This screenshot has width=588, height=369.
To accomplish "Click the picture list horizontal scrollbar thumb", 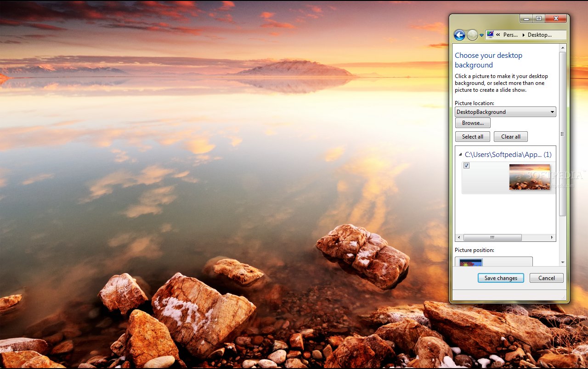I will (492, 238).
